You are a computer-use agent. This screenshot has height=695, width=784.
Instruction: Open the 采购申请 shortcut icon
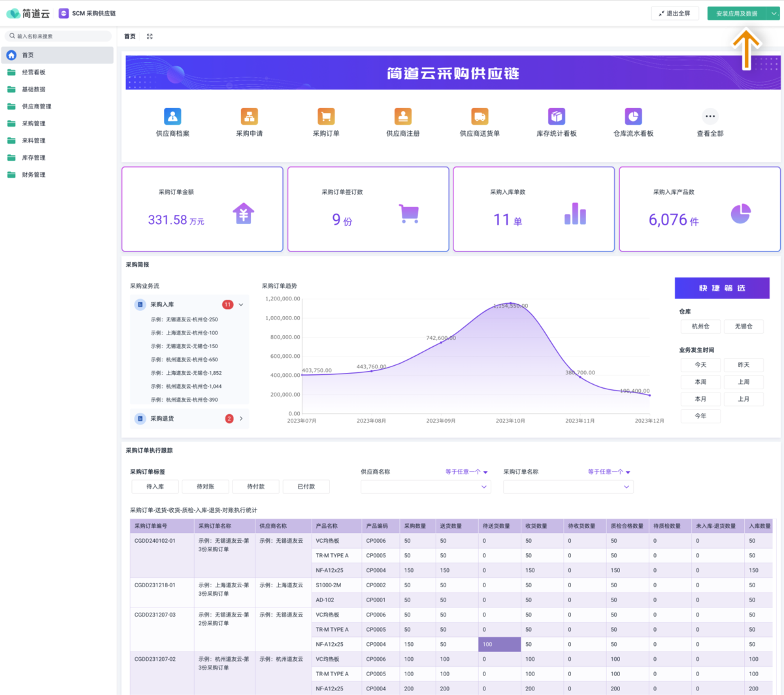pyautogui.click(x=249, y=116)
